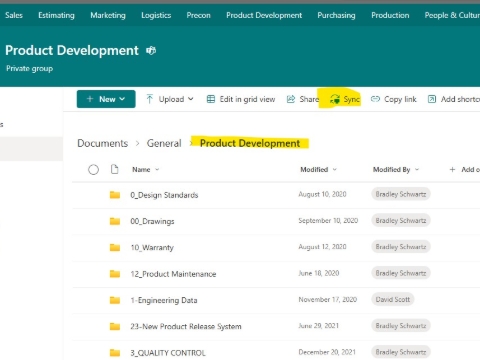Open the New item dropdown button
This screenshot has height=360, width=480.
(106, 99)
